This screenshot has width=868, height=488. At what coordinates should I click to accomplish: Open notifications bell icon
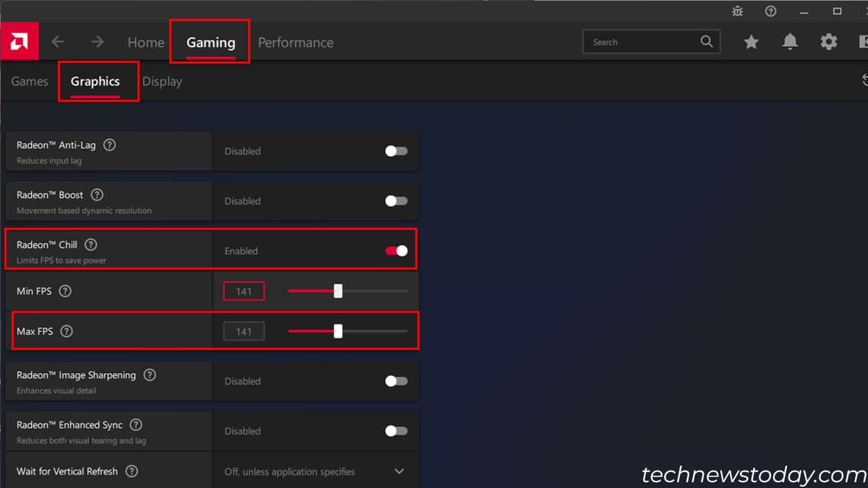pos(790,42)
